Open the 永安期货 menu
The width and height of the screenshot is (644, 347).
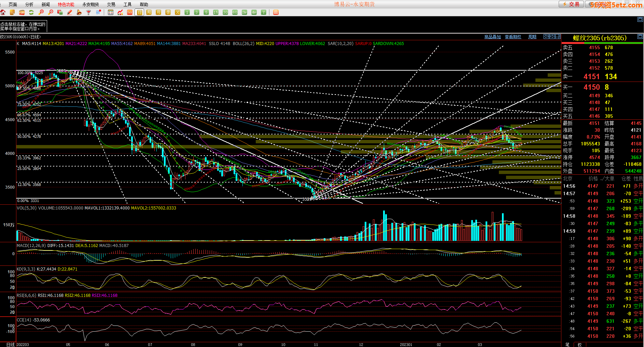tap(91, 4)
